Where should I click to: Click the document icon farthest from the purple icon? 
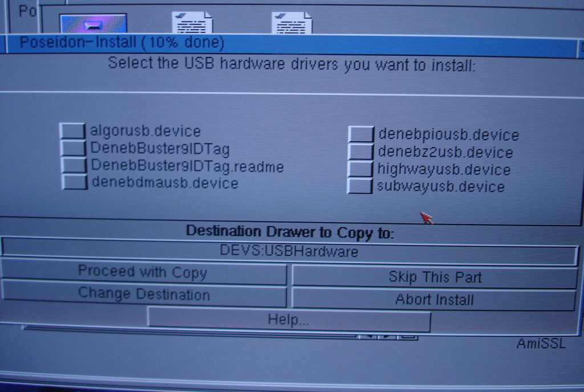pyautogui.click(x=292, y=23)
